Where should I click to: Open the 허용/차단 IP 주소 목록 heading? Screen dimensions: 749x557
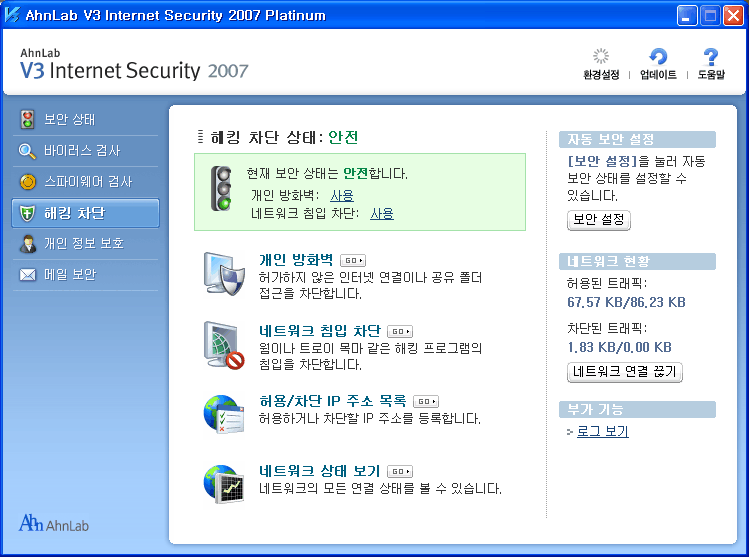coord(332,401)
